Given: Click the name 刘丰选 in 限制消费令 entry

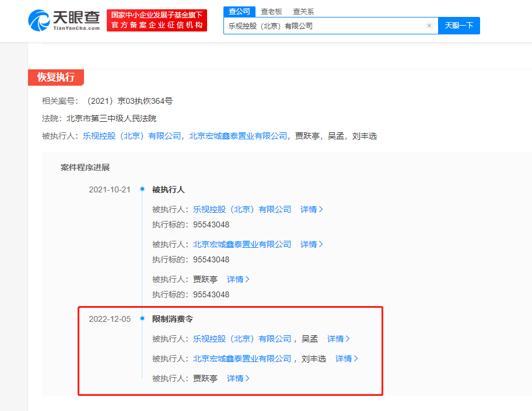Looking at the screenshot, I should coord(313,359).
